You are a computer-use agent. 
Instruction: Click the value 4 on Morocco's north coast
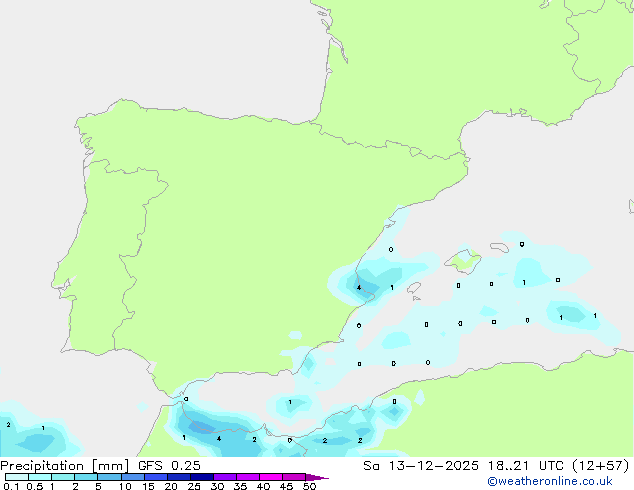point(219,439)
